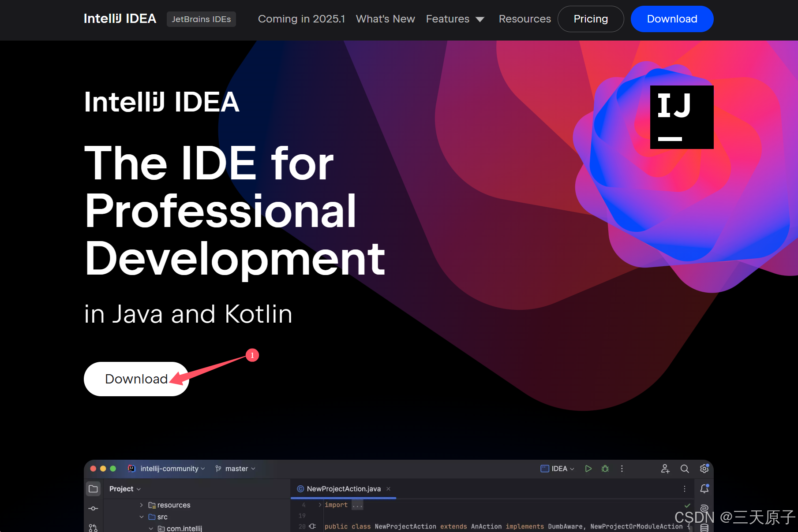Click the yellow minimize traffic light in the IDE preview
798x532 pixels.
(103, 469)
